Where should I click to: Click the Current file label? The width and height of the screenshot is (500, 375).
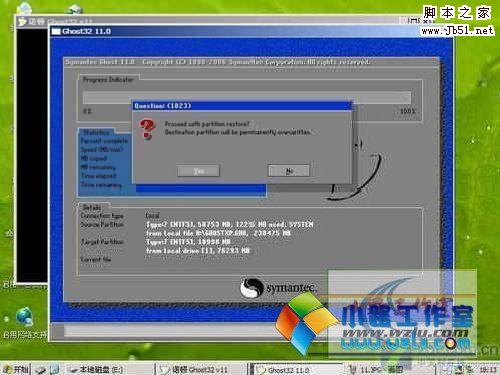(96, 259)
